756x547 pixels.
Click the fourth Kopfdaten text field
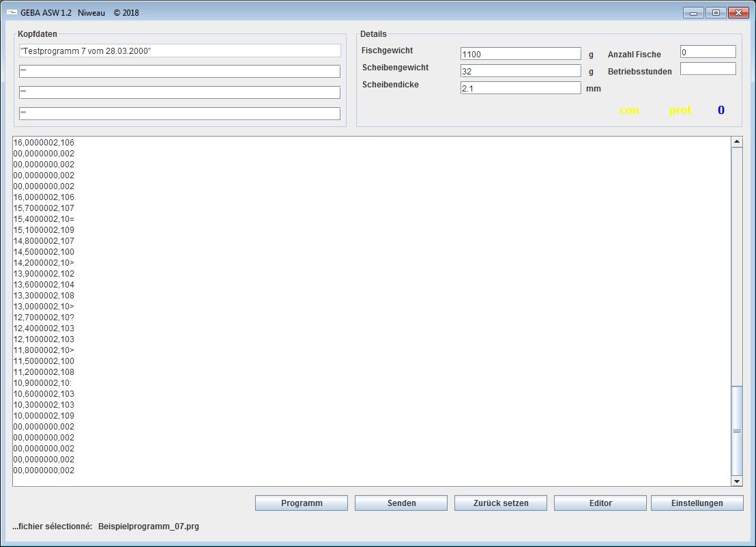coord(180,113)
